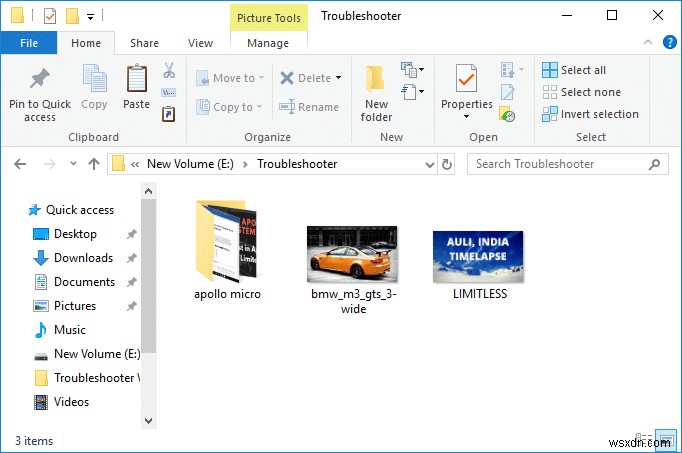Open the Manage tab

pyautogui.click(x=268, y=43)
